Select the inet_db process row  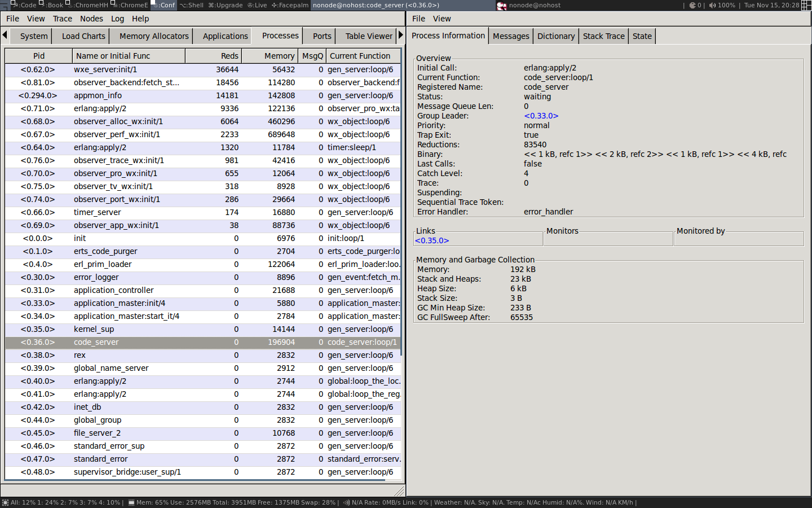click(203, 407)
